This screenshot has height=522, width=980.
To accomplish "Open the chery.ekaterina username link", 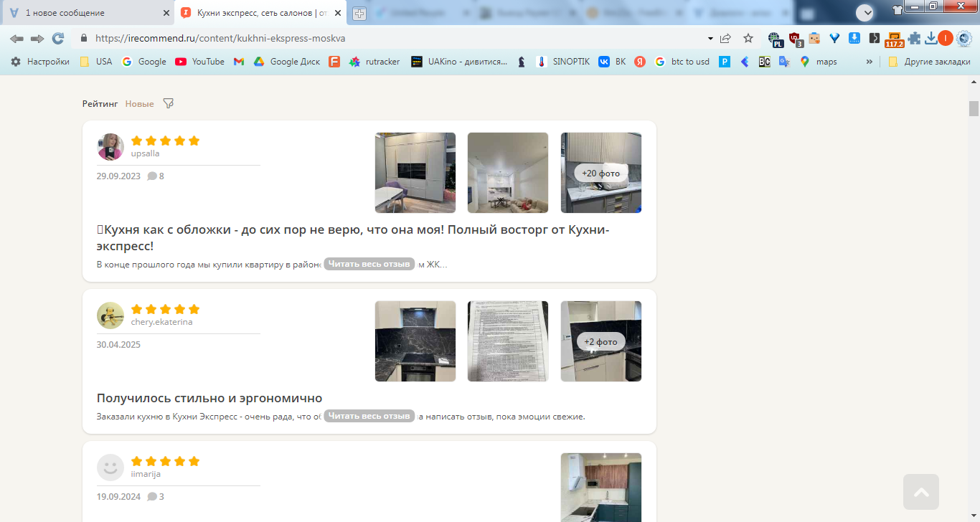I will click(162, 322).
